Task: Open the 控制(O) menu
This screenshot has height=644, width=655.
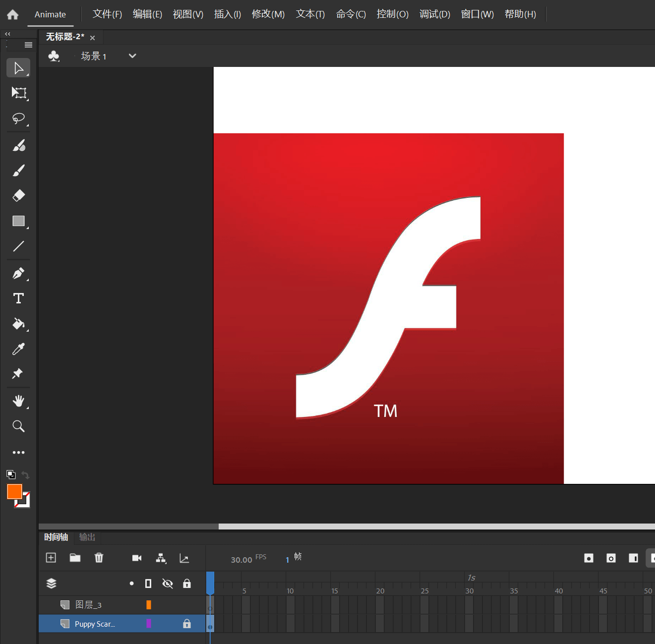Action: (392, 14)
